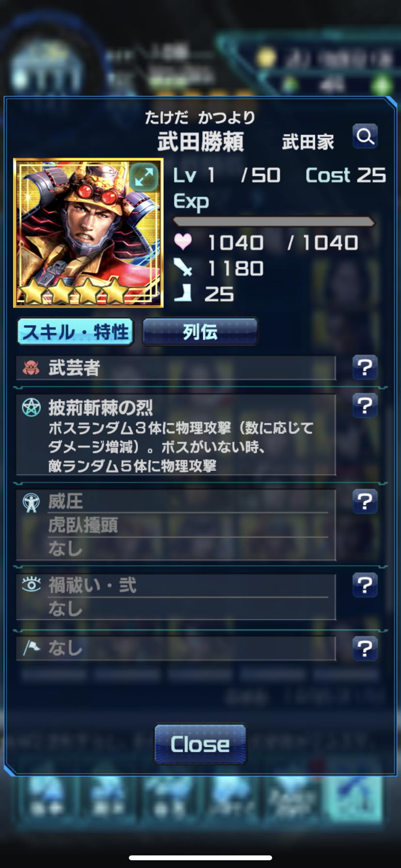Tap the 武芸者 red helmet icon
This screenshot has height=868, width=401.
31,368
